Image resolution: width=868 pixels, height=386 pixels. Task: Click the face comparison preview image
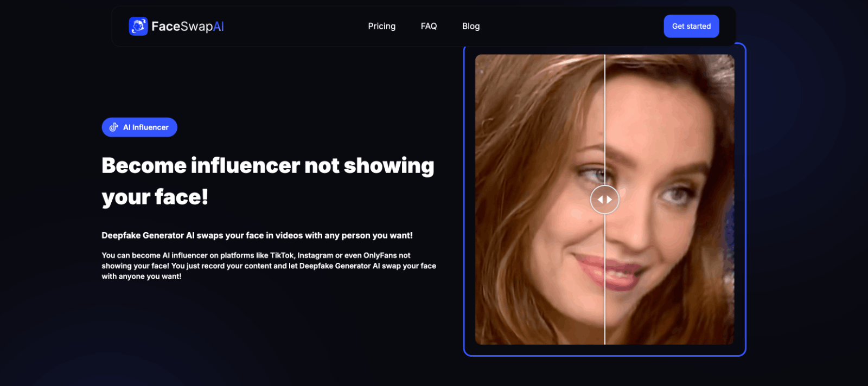click(x=605, y=200)
